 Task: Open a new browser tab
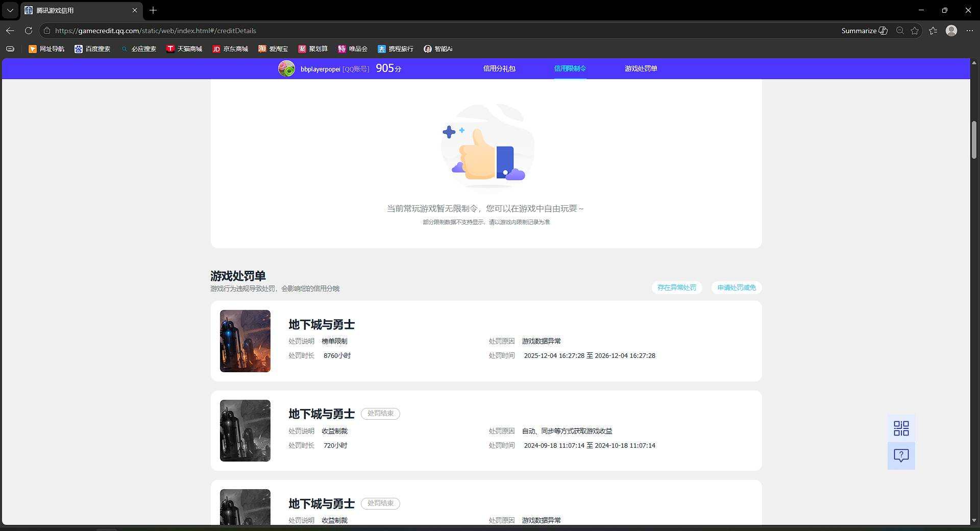pos(153,10)
